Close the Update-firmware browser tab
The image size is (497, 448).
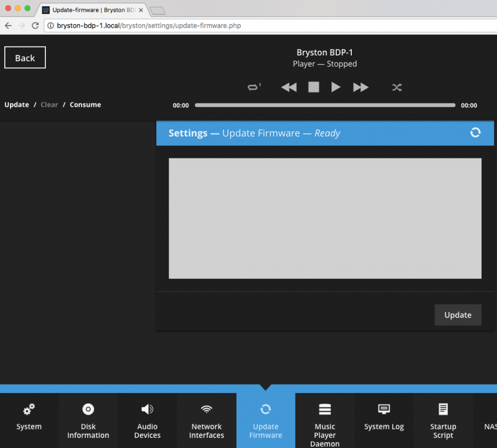pos(141,10)
